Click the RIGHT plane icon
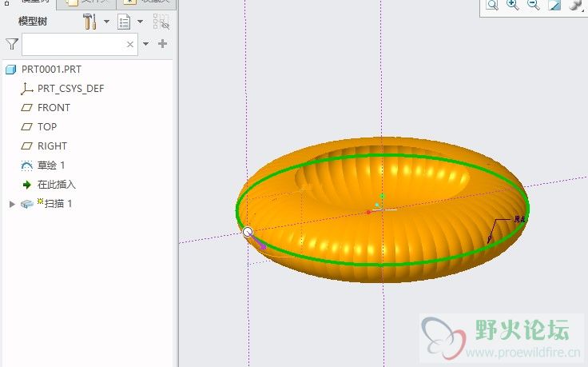Screen dimensions: 588x367 (26, 146)
